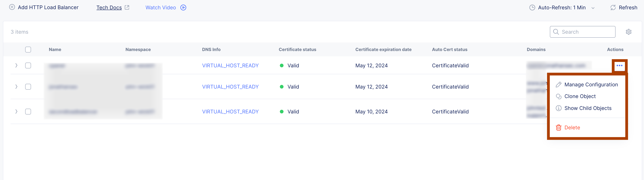Expand the first load balancer row
Viewport: 644px width, 180px height.
pyautogui.click(x=16, y=65)
